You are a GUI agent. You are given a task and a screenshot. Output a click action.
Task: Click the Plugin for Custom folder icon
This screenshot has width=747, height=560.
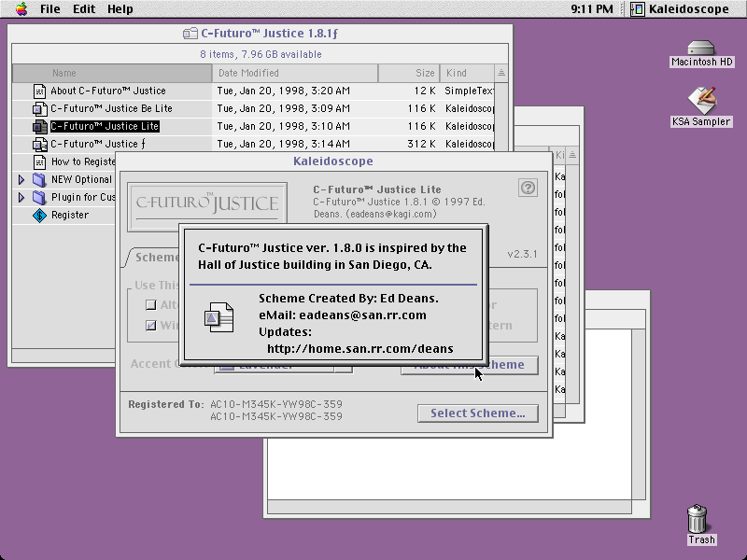pyautogui.click(x=39, y=197)
